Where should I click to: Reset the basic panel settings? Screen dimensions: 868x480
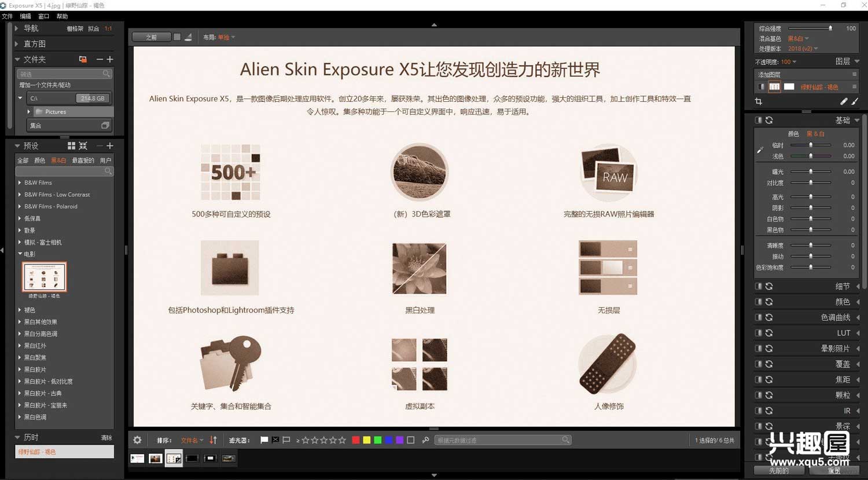pos(769,120)
